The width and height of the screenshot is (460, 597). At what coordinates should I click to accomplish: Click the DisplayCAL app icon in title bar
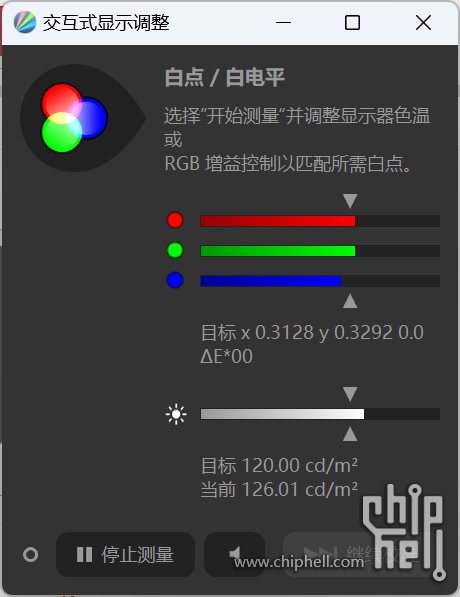[25, 22]
